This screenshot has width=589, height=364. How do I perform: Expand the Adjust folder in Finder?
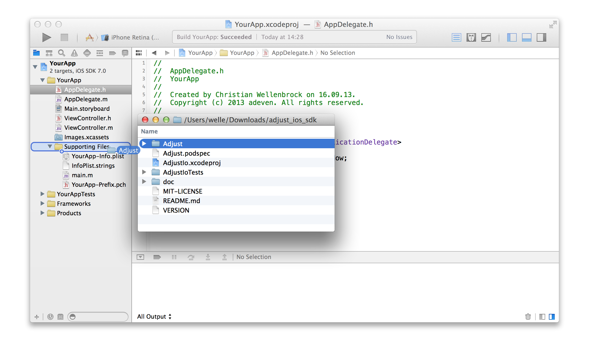click(144, 143)
